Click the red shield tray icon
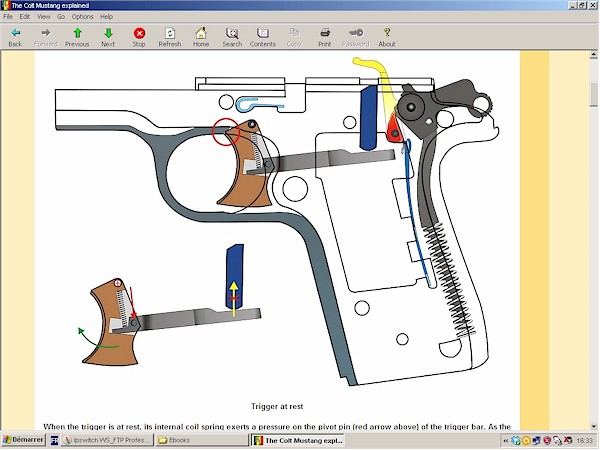Viewport: 600px width, 450px height. [x=546, y=440]
